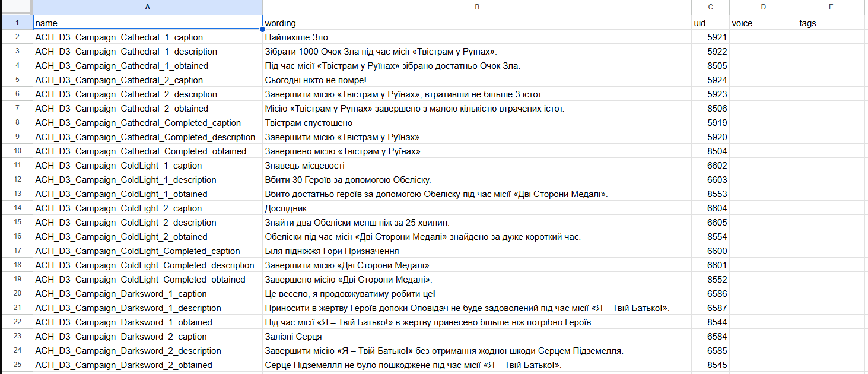Select the "voice" header cell

[x=763, y=23]
